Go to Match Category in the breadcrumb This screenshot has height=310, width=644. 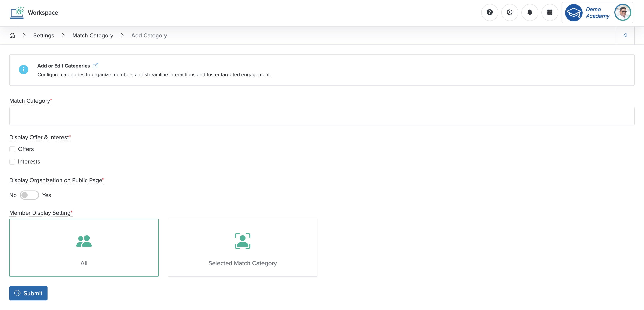[x=93, y=35]
